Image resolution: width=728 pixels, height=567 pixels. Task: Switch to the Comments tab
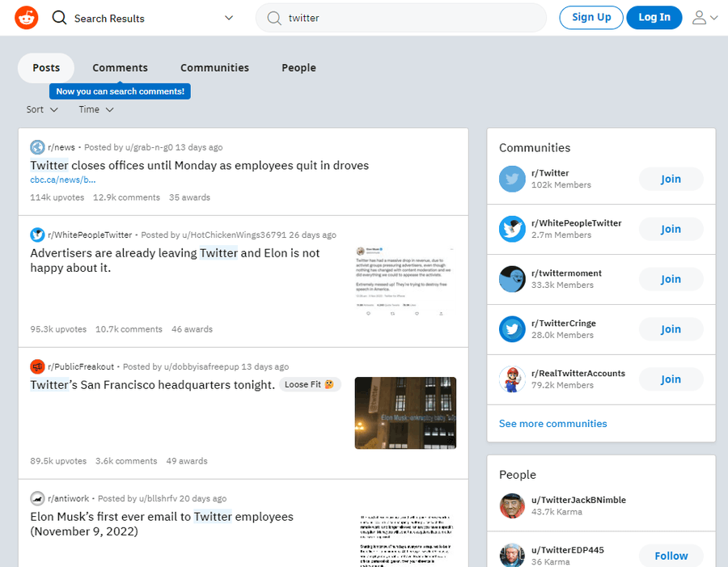click(x=120, y=68)
